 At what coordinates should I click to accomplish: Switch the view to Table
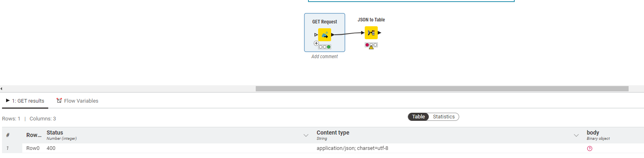pos(419,117)
